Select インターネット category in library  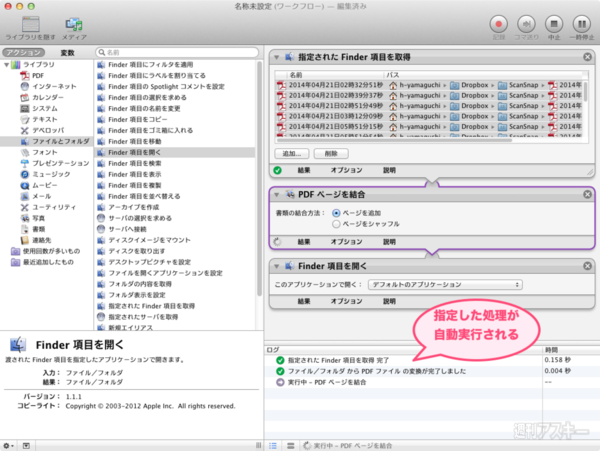pos(54,86)
